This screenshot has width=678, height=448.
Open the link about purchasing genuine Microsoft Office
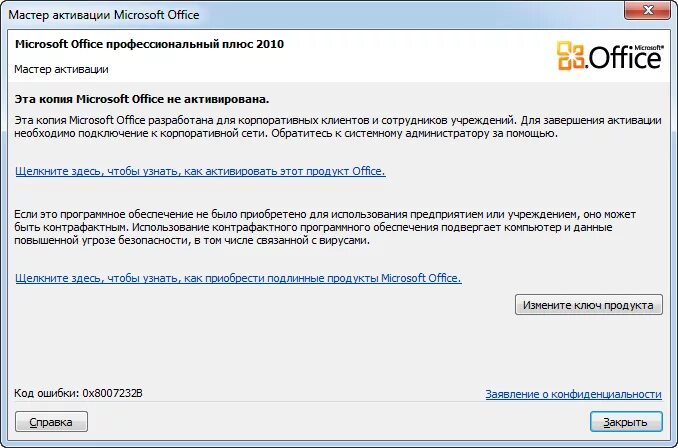tap(238, 278)
